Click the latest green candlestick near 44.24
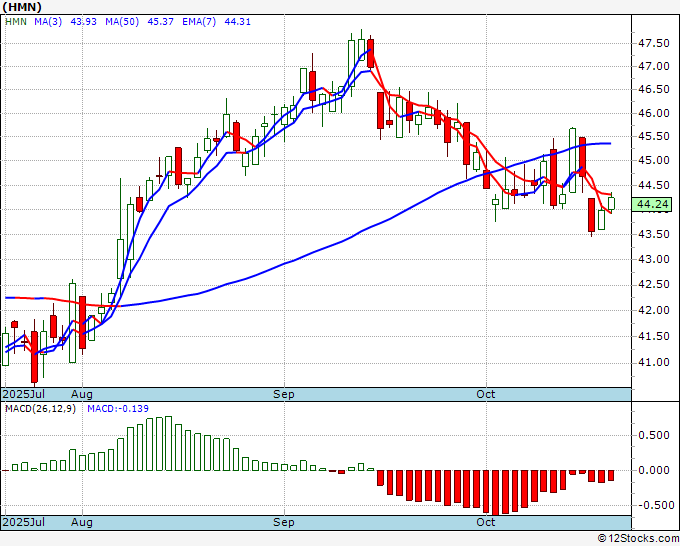 [611, 203]
